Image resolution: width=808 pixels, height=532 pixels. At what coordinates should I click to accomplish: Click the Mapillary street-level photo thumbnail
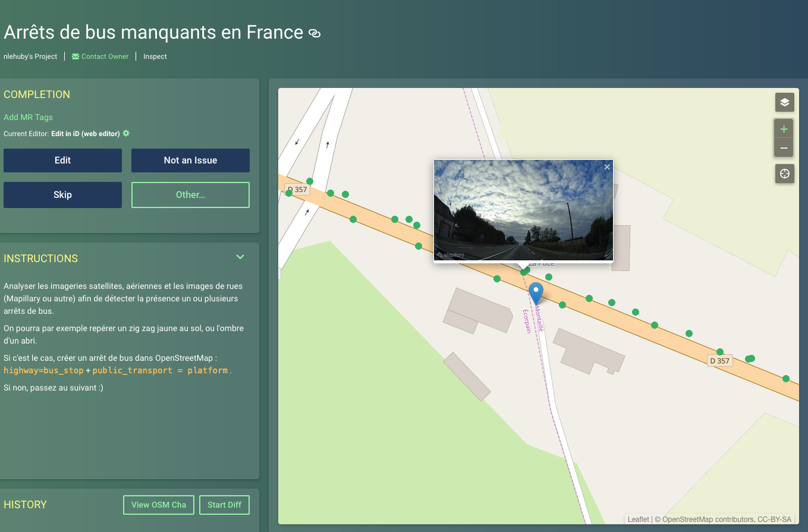pyautogui.click(x=523, y=211)
